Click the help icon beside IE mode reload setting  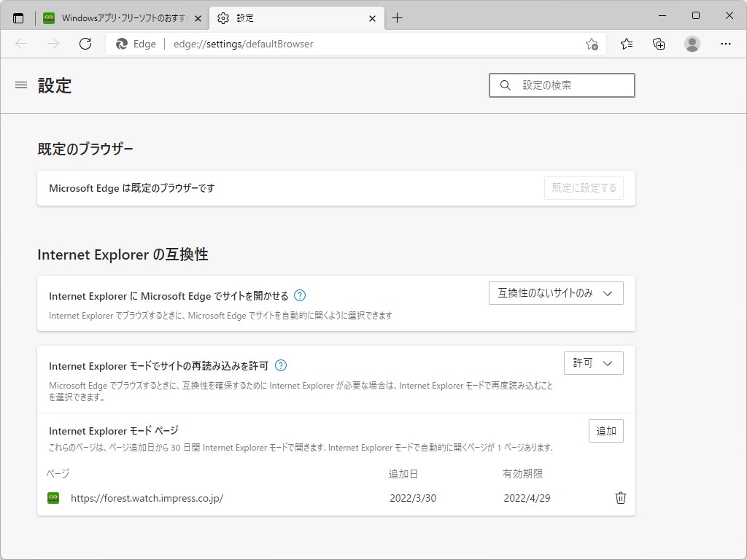click(280, 366)
